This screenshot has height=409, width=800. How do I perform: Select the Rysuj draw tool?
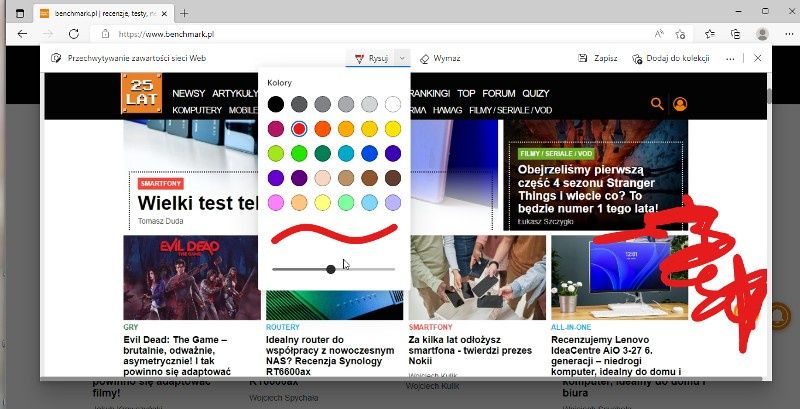point(371,58)
